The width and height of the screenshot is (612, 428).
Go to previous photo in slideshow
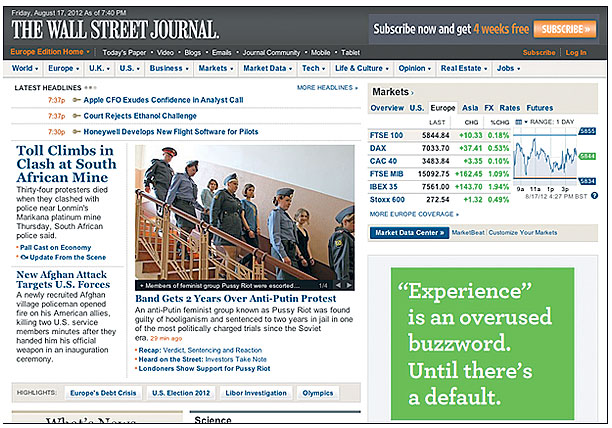pyautogui.click(x=338, y=286)
